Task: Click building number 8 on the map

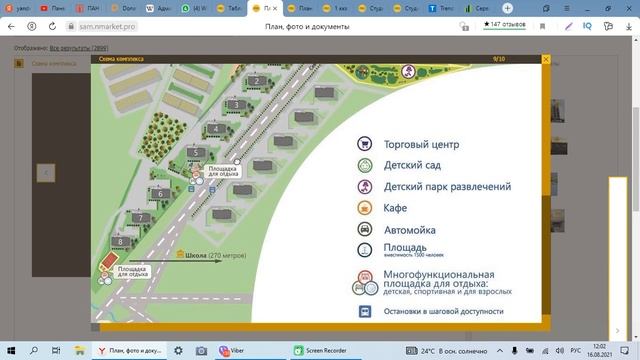Action: [120, 242]
